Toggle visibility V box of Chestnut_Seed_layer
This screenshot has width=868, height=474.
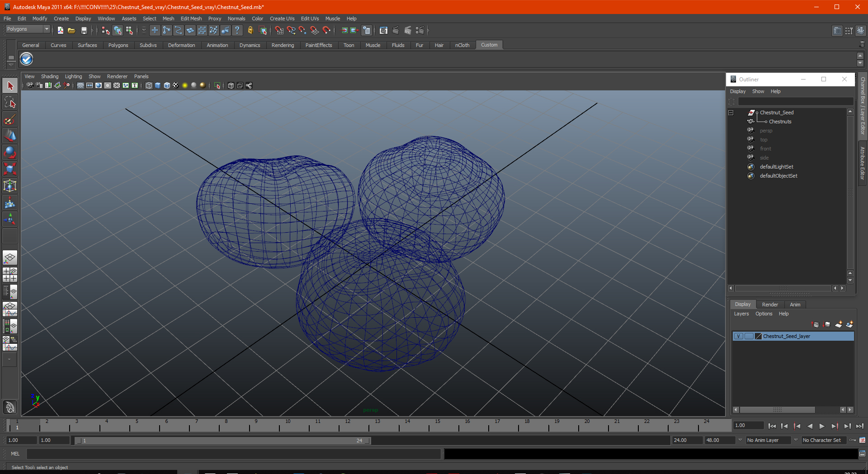click(738, 336)
